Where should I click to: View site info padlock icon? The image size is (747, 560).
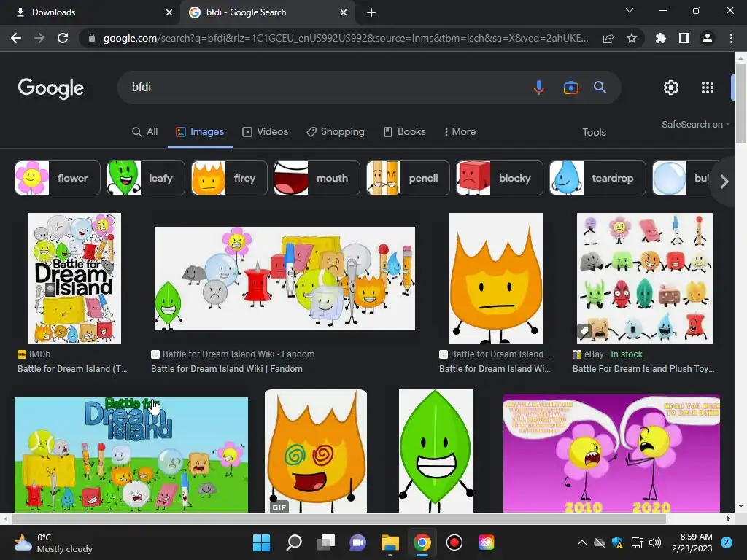coord(91,38)
